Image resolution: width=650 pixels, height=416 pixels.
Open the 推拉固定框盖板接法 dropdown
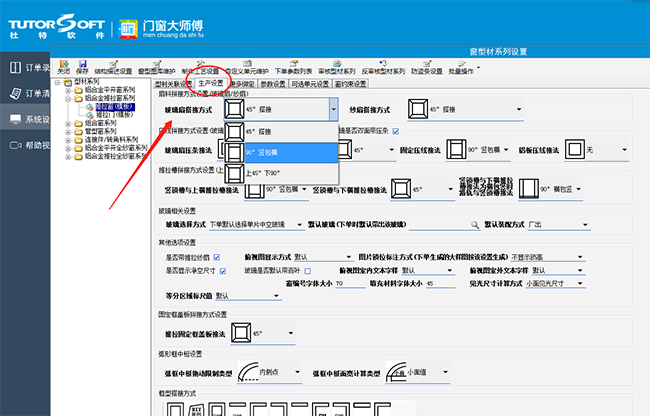click(291, 333)
